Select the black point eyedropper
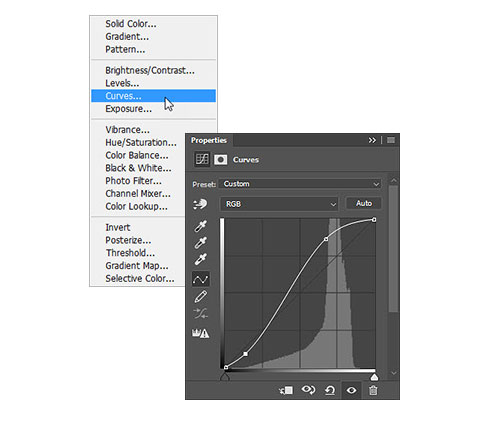 (x=200, y=226)
